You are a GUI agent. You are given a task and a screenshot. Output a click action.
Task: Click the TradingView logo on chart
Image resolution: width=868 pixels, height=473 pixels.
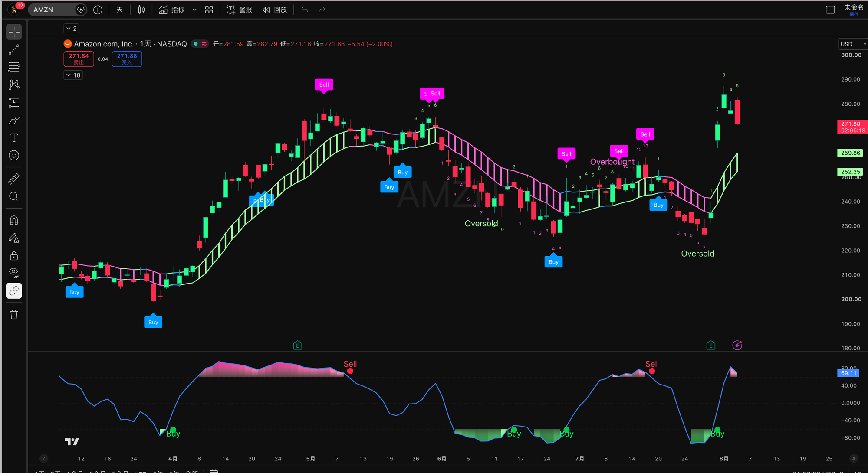[72, 442]
